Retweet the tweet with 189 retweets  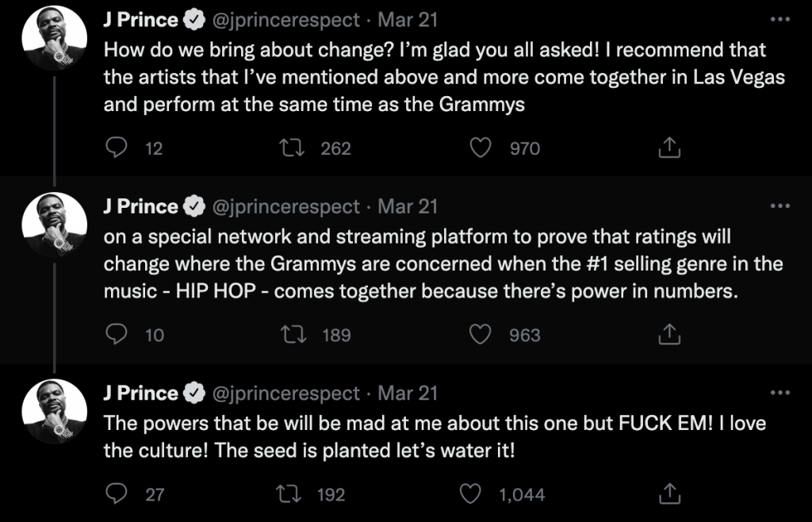click(x=293, y=334)
